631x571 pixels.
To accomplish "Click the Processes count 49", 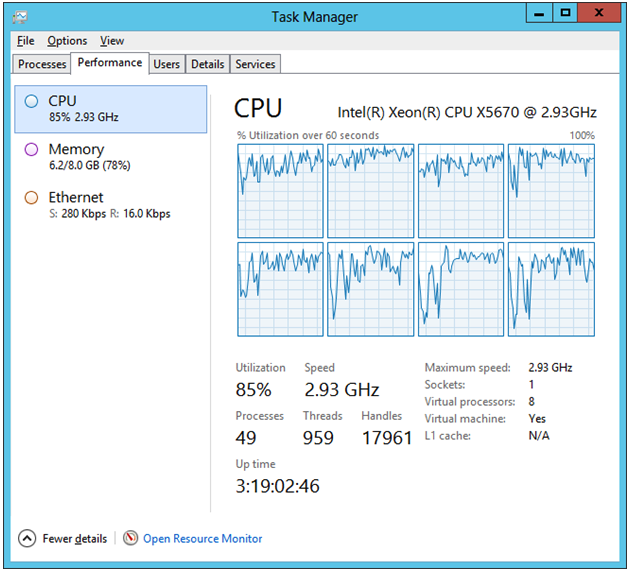I will (x=246, y=438).
